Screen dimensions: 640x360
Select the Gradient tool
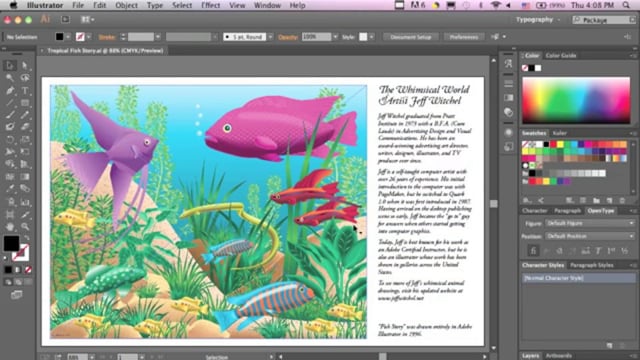[25, 177]
